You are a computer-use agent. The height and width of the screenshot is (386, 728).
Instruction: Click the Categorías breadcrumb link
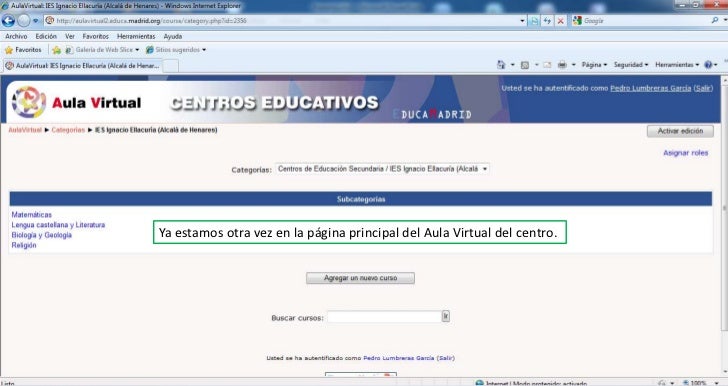tap(68, 130)
